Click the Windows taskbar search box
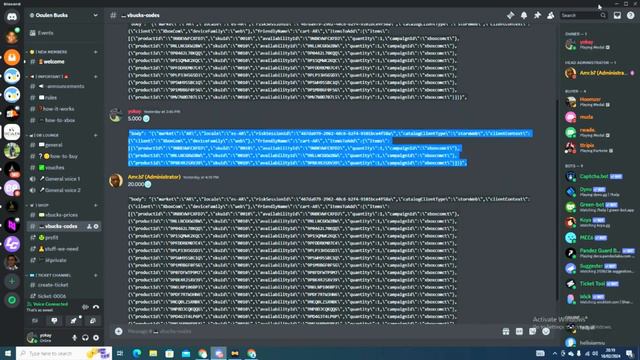The height and width of the screenshot is (360, 640). [x=64, y=353]
